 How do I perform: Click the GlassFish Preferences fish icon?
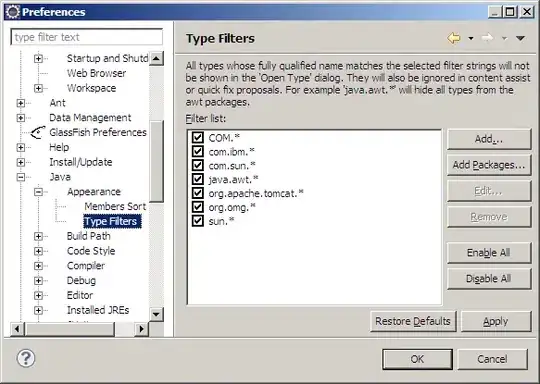[38, 132]
